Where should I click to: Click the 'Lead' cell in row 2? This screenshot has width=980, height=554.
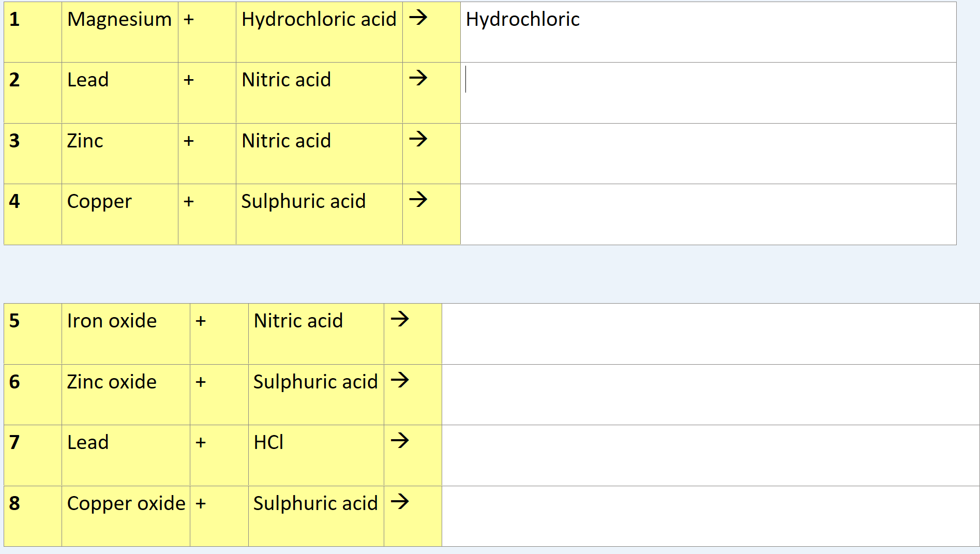120,93
